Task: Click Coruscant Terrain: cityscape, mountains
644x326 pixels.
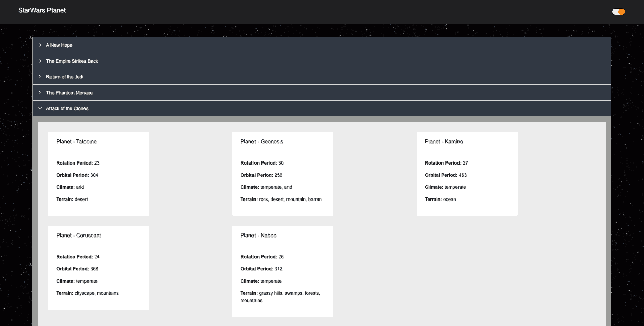Action: [x=88, y=293]
